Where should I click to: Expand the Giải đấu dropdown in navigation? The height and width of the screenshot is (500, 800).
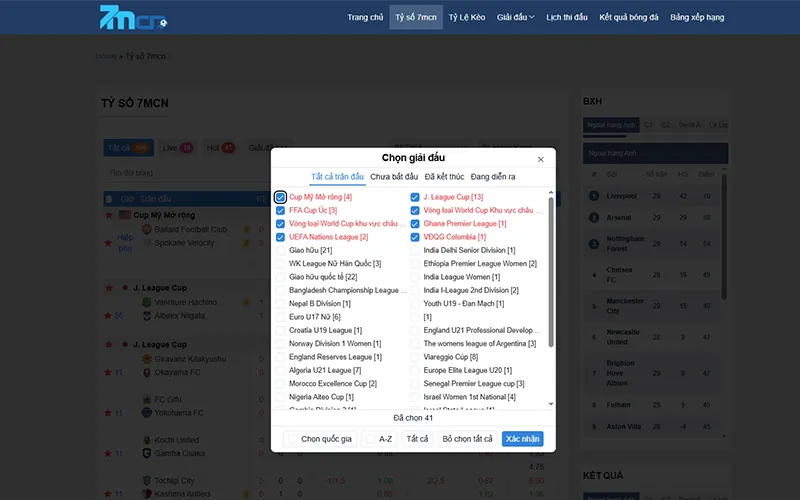516,17
